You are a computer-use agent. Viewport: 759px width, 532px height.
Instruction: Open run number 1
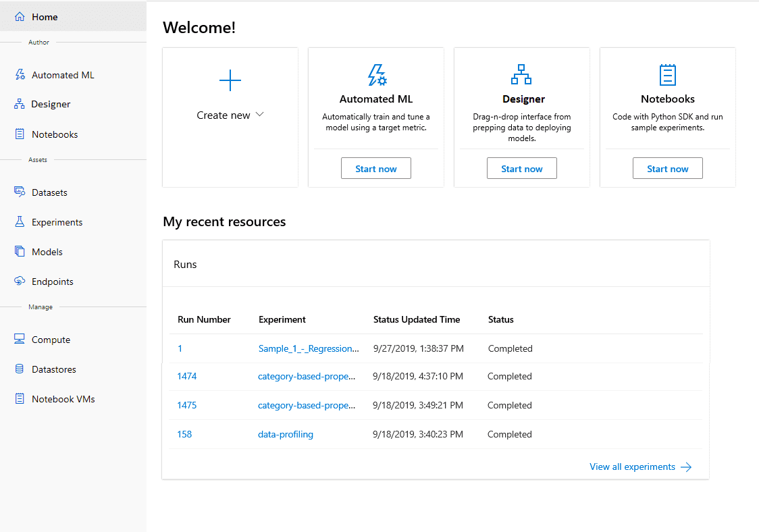[180, 348]
